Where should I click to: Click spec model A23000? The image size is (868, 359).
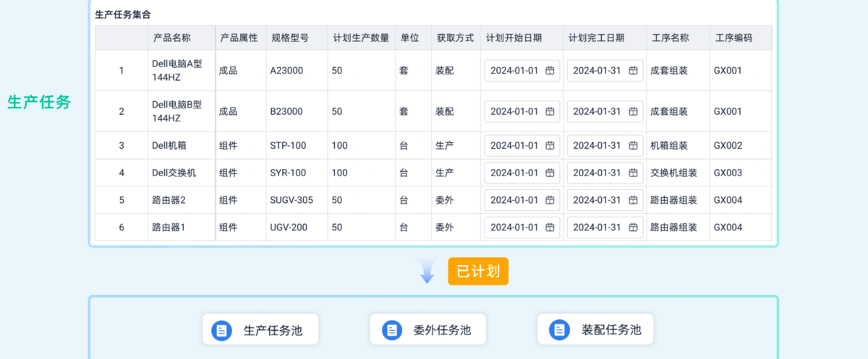[286, 71]
